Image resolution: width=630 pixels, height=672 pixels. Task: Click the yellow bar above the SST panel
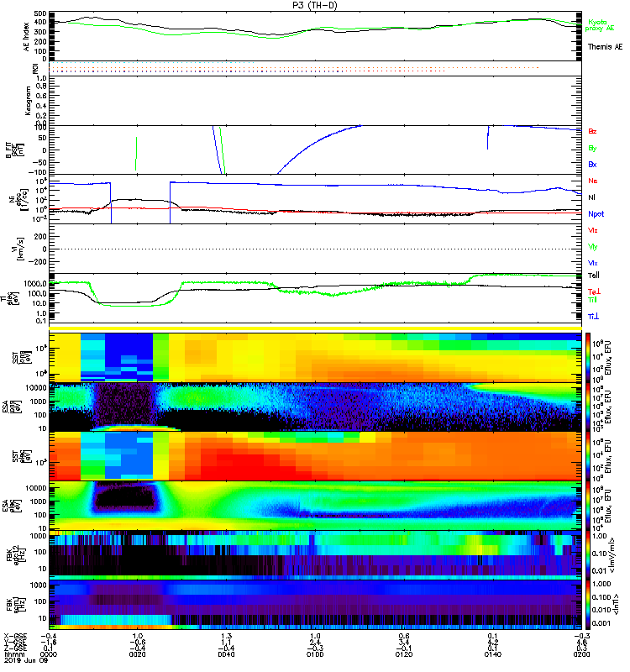click(x=315, y=328)
